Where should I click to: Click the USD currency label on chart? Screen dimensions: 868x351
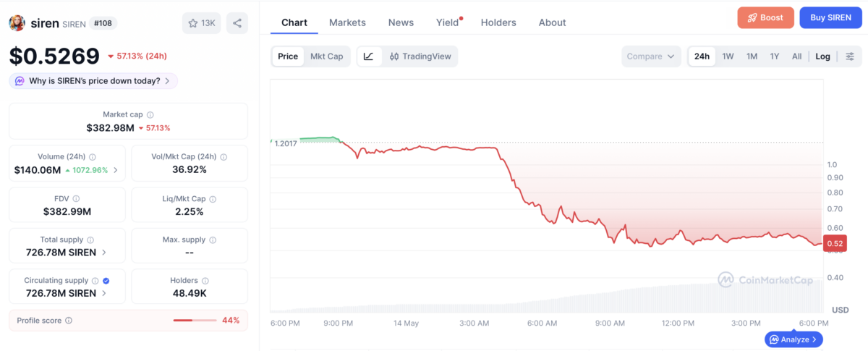pyautogui.click(x=840, y=310)
